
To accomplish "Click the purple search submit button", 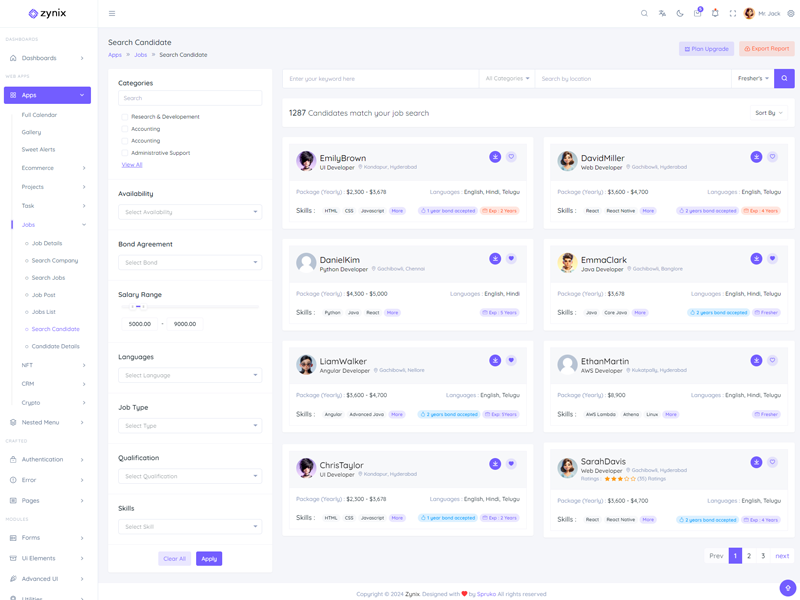I will point(784,78).
